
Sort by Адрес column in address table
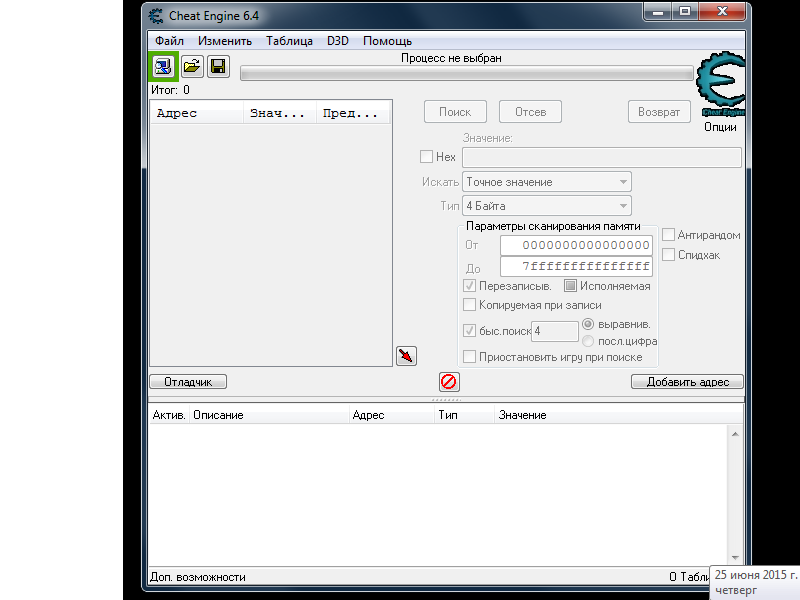pyautogui.click(x=391, y=415)
